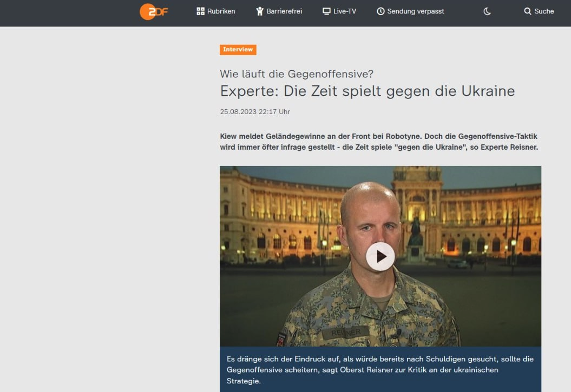
Task: Click the video thumbnail showing Oberst Reisner
Action: click(x=380, y=256)
